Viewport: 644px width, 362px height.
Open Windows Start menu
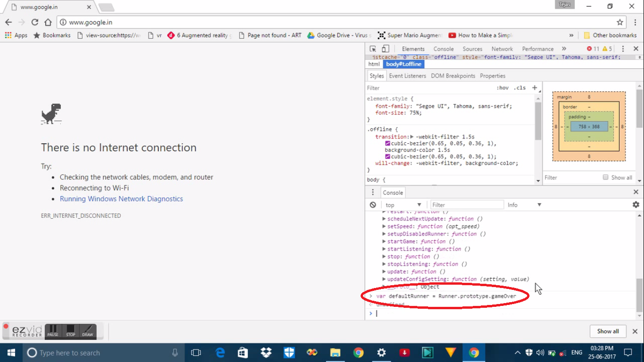coord(11,353)
